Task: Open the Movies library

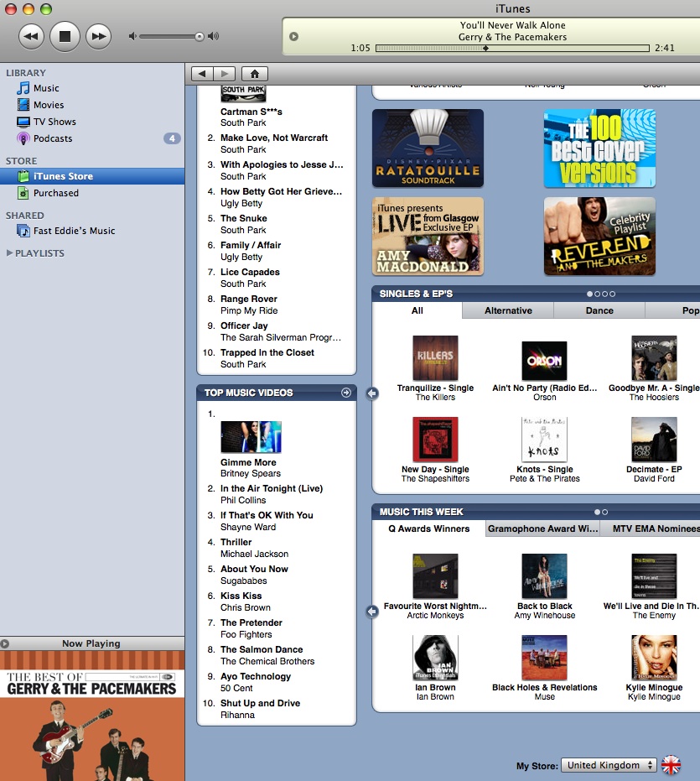Action: (49, 105)
